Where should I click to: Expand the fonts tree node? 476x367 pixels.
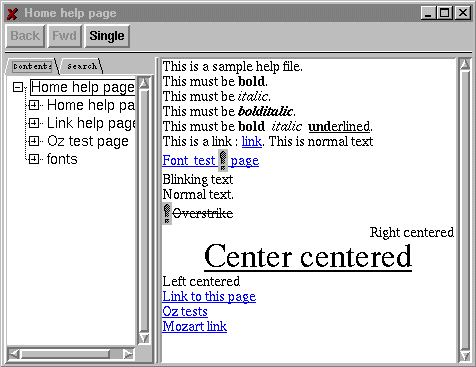[x=34, y=159]
